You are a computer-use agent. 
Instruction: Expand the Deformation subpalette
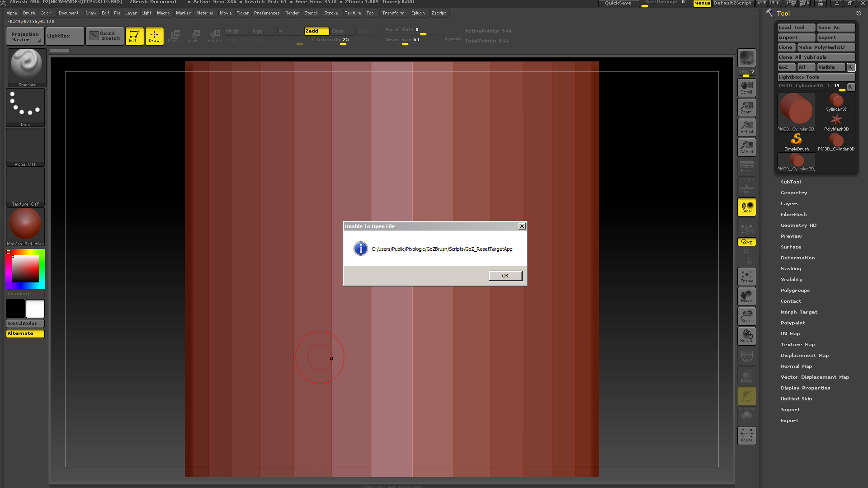pos(797,258)
